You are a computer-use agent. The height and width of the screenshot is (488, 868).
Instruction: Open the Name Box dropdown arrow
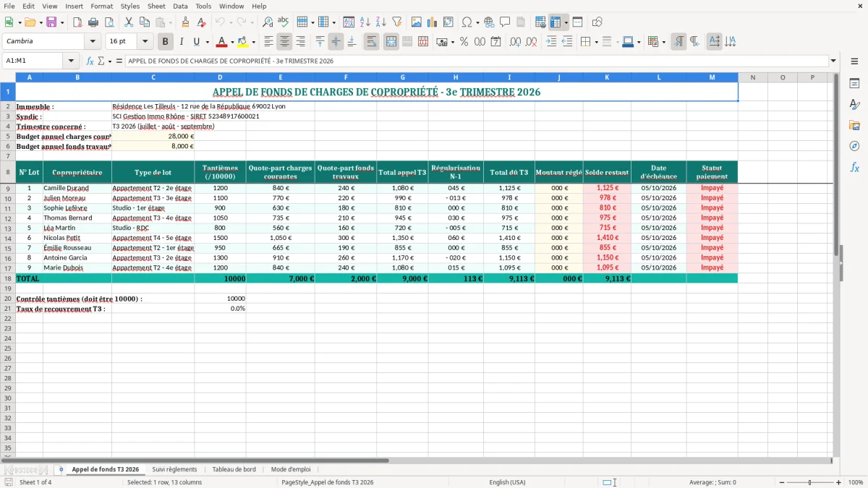[72, 61]
